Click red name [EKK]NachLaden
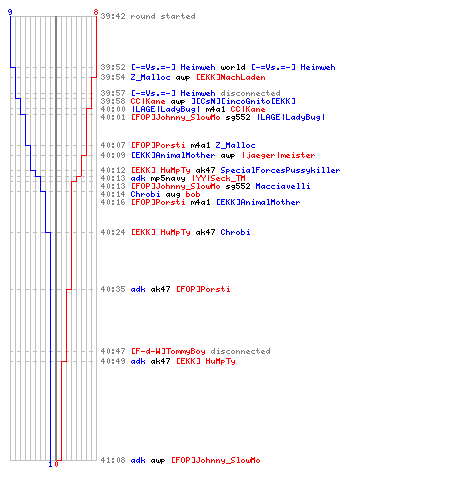The width and height of the screenshot is (450, 500). (231, 77)
